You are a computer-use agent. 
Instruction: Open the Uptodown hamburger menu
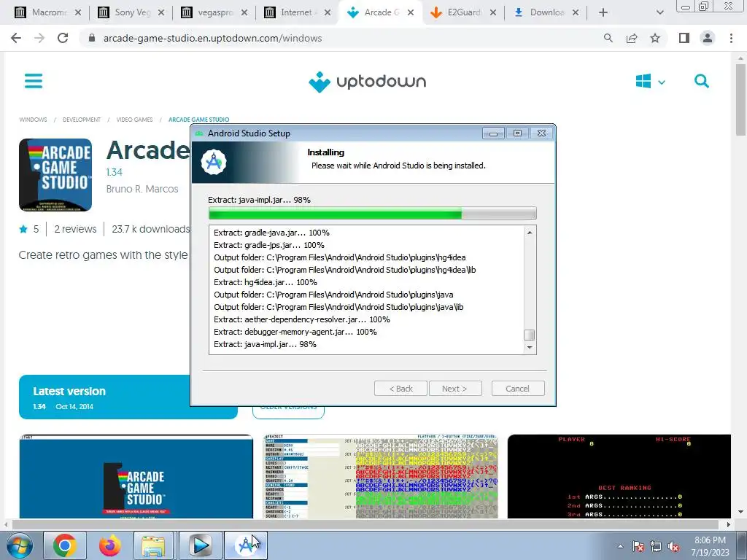(34, 81)
